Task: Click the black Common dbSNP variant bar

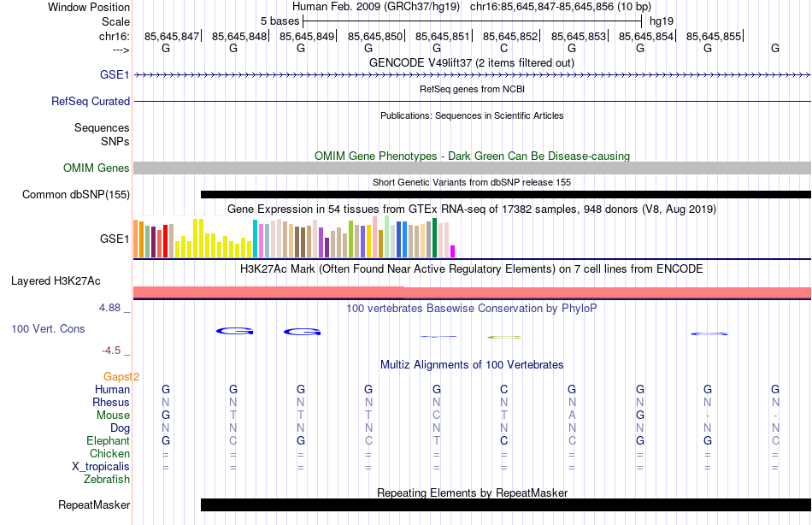Action: coord(506,194)
